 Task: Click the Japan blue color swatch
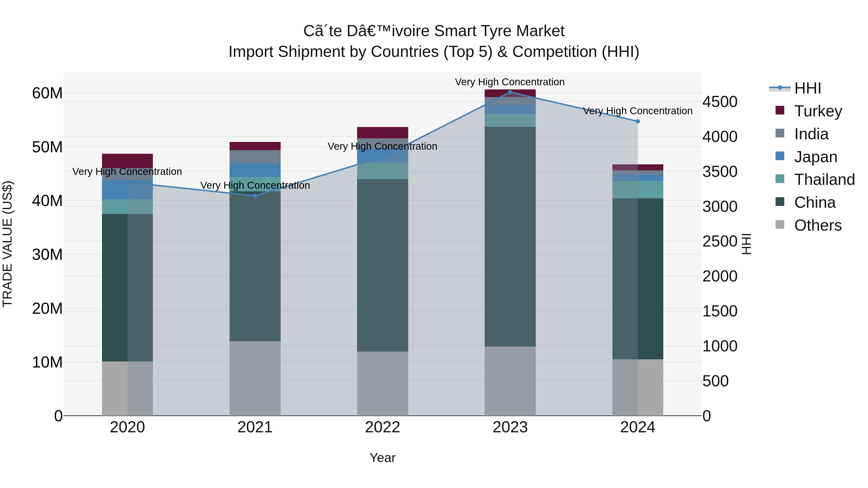(x=780, y=156)
